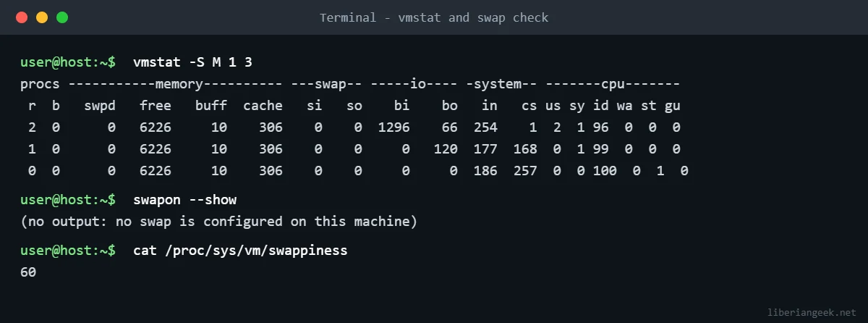The height and width of the screenshot is (323, 868).
Task: Click the prompt 'user@host:~$' before cat
Action: coord(68,251)
